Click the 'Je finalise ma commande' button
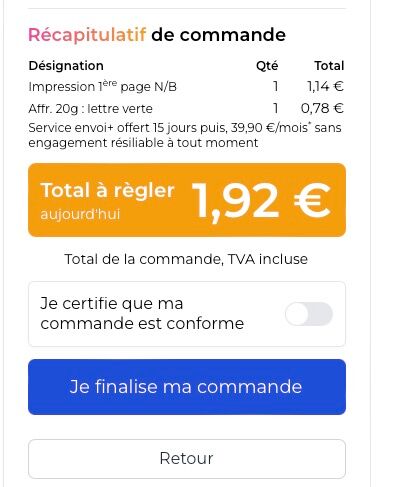Image resolution: width=394 pixels, height=487 pixels. coord(187,387)
